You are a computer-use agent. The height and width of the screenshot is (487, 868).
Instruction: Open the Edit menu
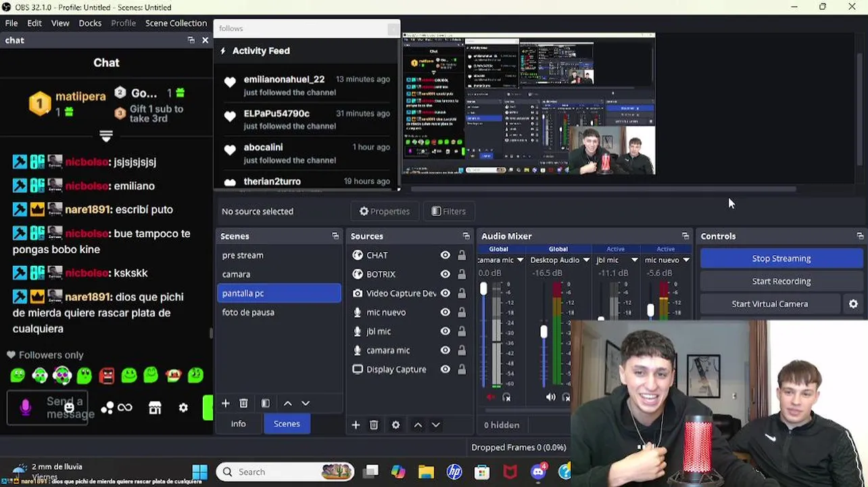(34, 23)
